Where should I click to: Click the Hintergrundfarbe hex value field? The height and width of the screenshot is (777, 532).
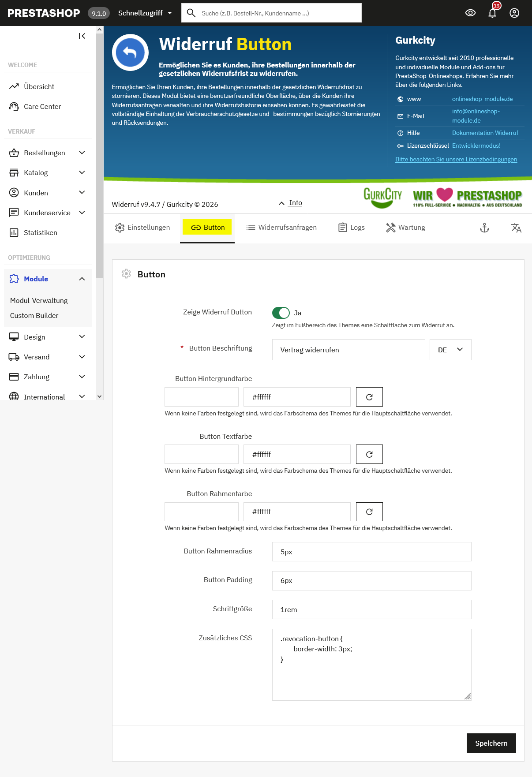click(x=297, y=397)
